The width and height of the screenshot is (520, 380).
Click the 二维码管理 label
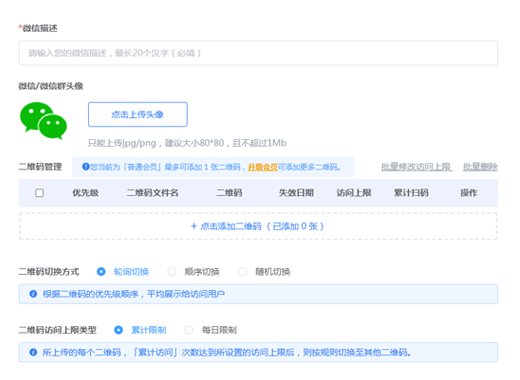[40, 167]
